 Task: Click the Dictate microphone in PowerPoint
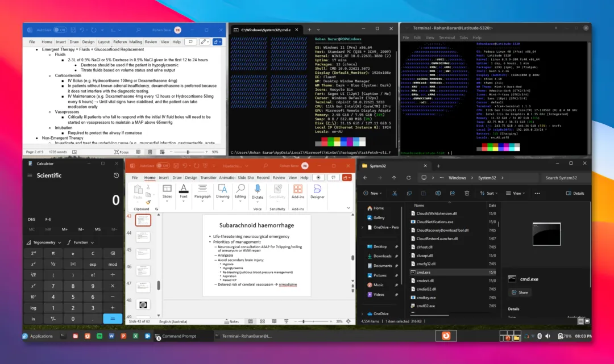[x=258, y=191]
